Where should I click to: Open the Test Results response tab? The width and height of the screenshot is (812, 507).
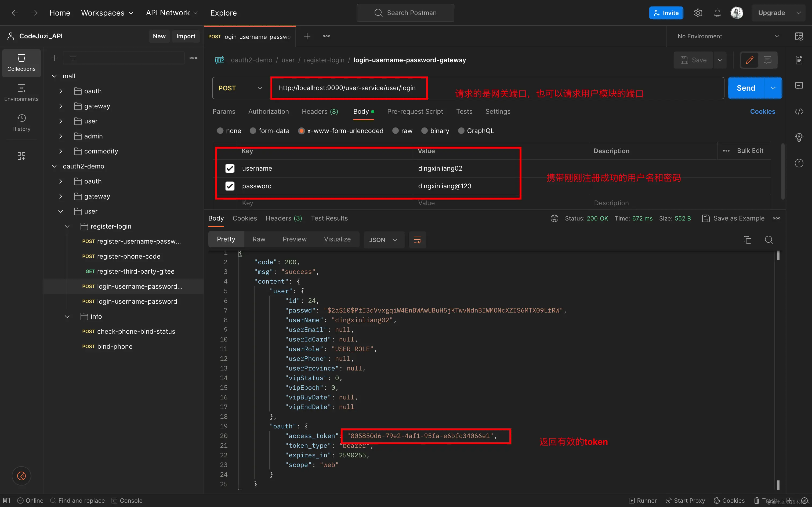pyautogui.click(x=329, y=218)
